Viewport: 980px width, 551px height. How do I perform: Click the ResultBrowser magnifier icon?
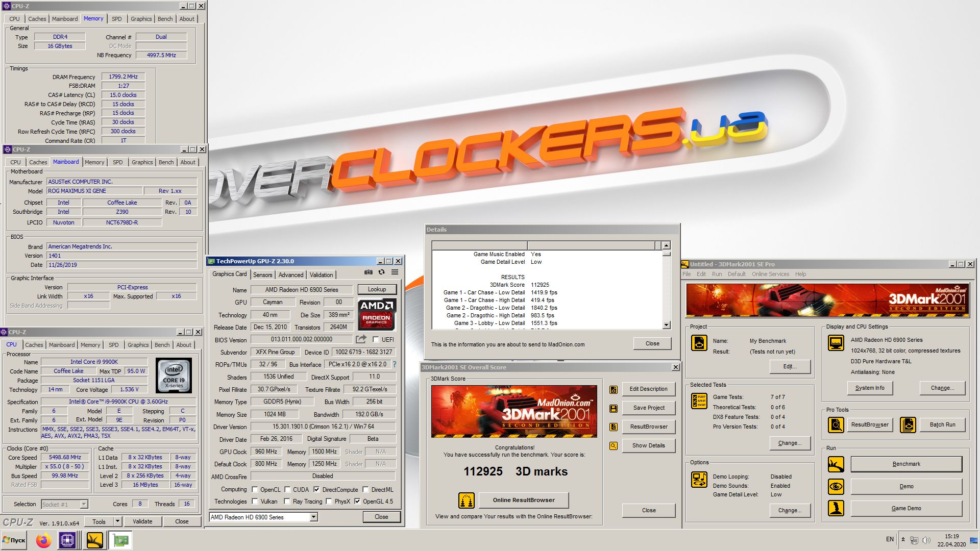click(x=836, y=424)
